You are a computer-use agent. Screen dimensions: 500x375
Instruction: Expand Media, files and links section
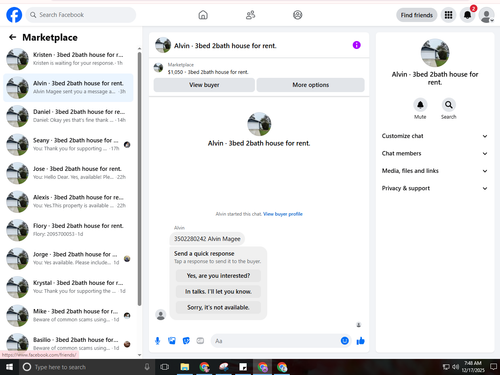pos(435,171)
